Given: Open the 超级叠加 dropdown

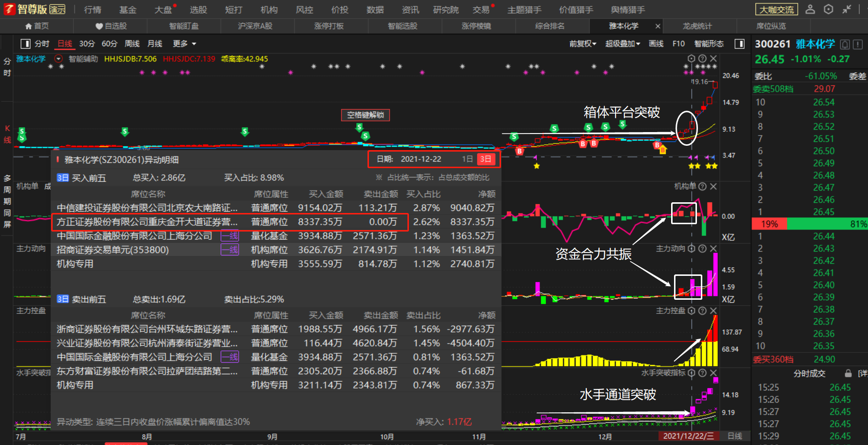Looking at the screenshot, I should (x=623, y=44).
